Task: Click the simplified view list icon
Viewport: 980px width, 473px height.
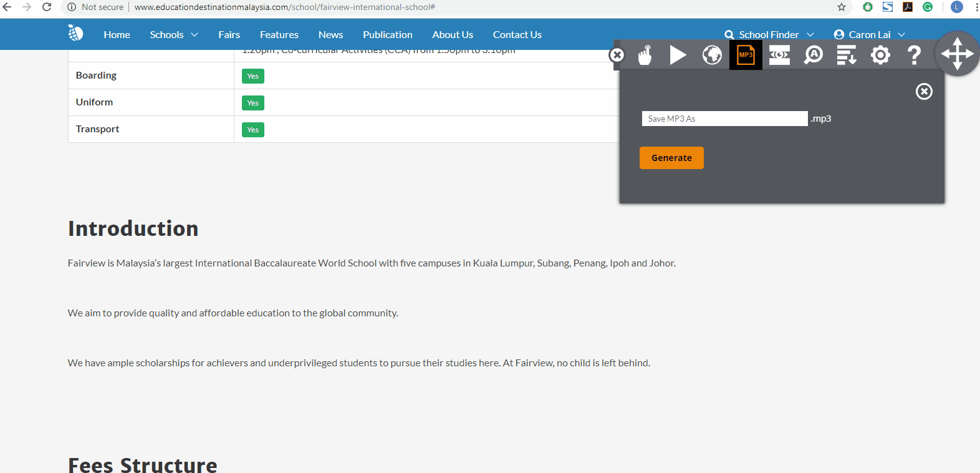Action: point(847,55)
